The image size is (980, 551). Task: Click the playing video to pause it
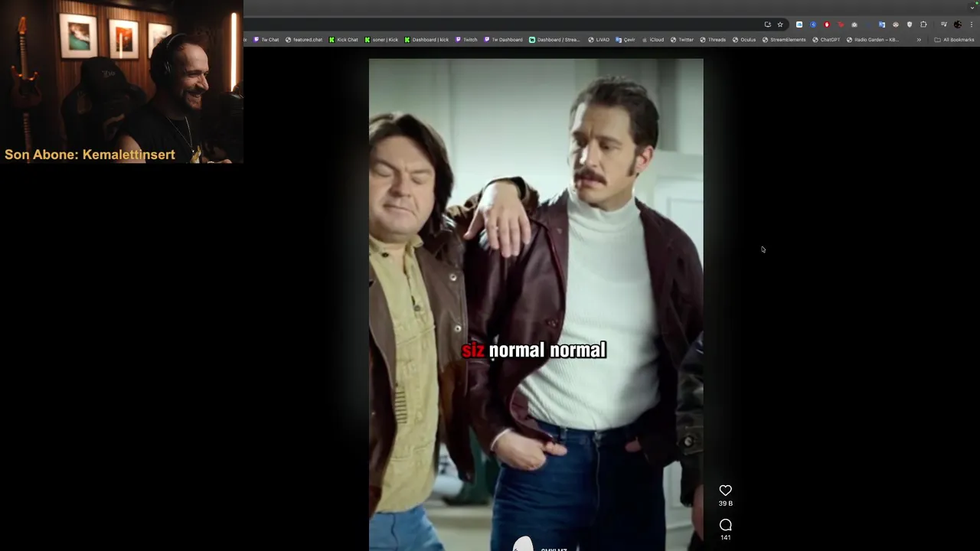click(x=536, y=305)
